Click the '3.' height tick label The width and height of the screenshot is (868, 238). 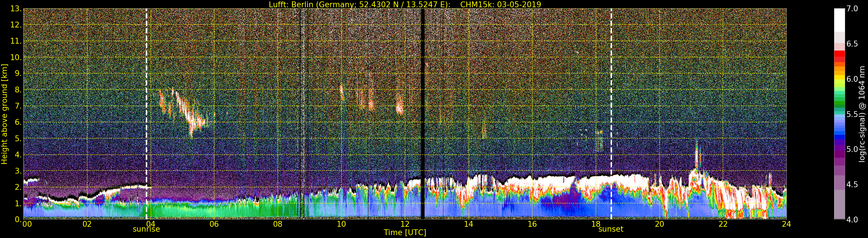[x=18, y=171]
